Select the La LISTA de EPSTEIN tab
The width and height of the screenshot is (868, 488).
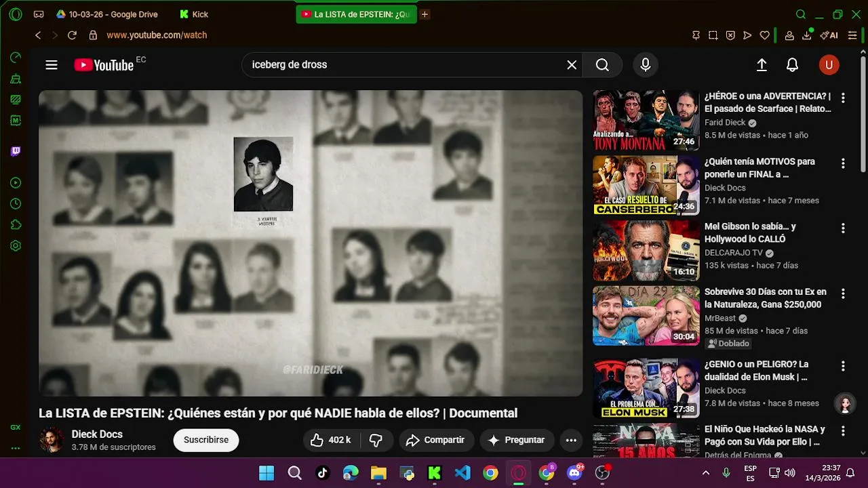click(356, 14)
